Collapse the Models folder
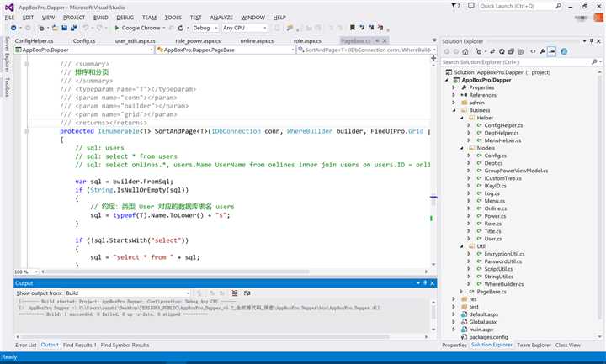606x364 pixels. coord(462,148)
